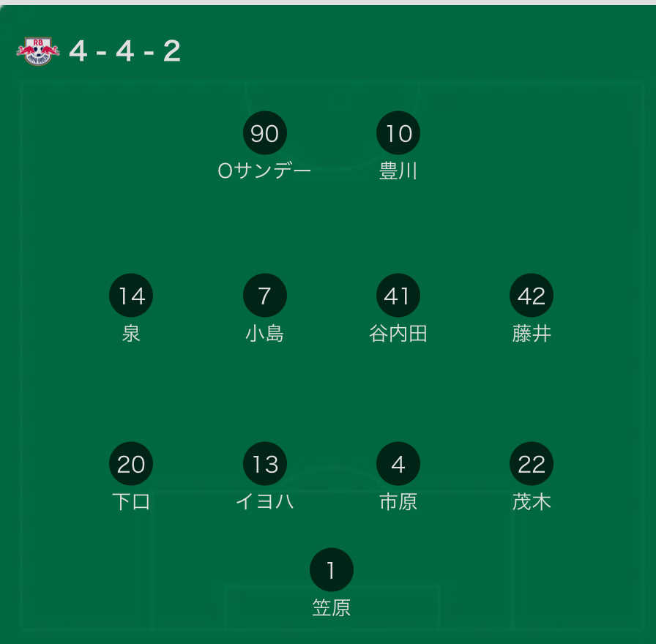The width and height of the screenshot is (656, 644).
Task: Select the イヨハ player name
Action: tap(264, 502)
